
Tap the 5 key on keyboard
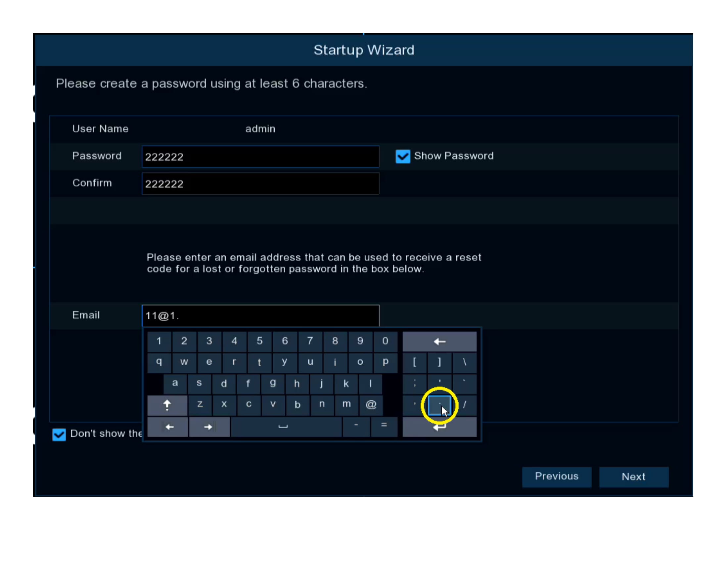(x=260, y=341)
